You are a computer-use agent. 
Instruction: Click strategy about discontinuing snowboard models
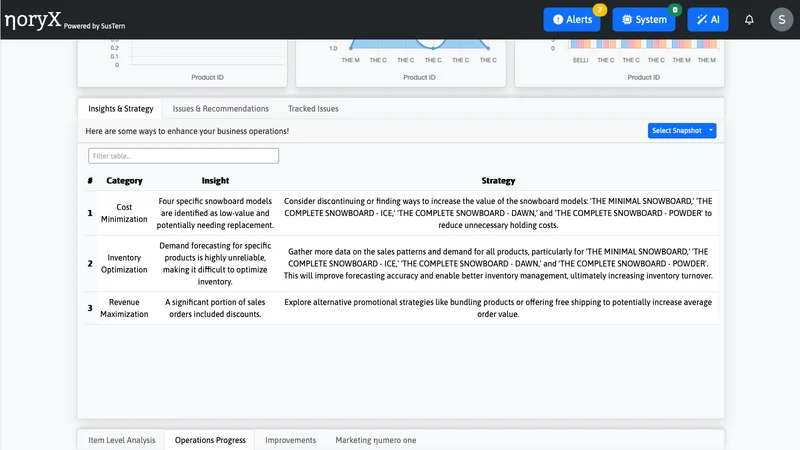(x=498, y=213)
